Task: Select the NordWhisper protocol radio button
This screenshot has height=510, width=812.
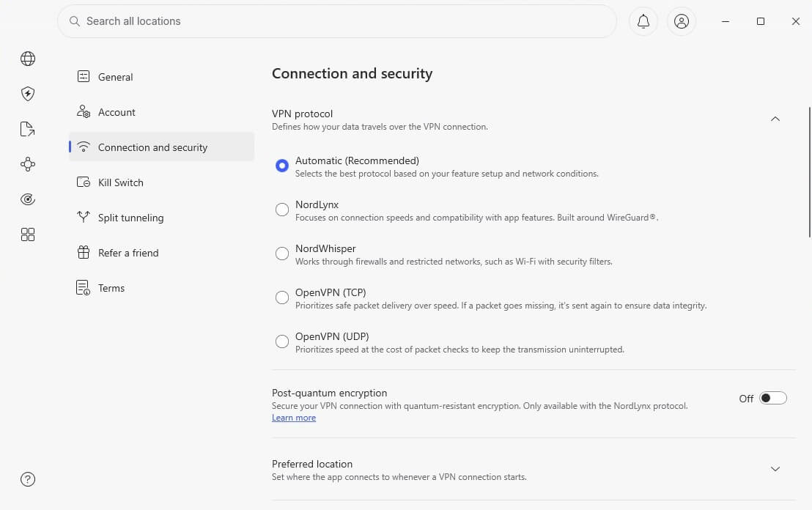Action: point(282,254)
